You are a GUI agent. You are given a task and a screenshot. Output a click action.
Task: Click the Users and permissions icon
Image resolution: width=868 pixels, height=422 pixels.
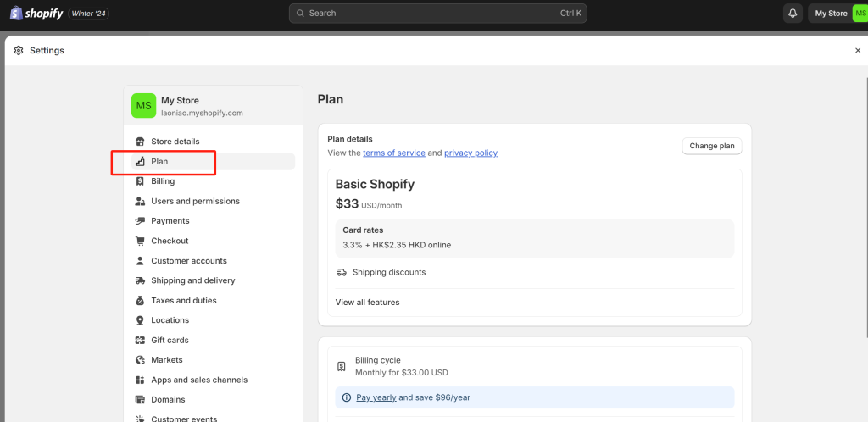point(140,202)
